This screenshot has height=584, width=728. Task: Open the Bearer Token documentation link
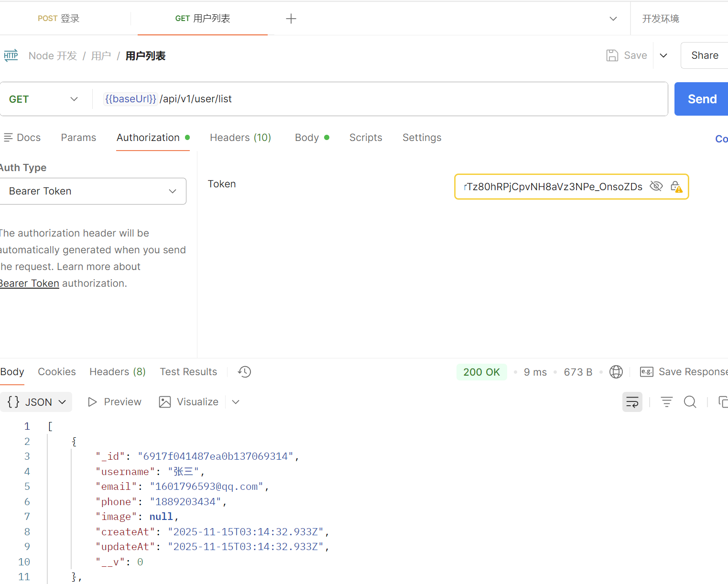[30, 283]
